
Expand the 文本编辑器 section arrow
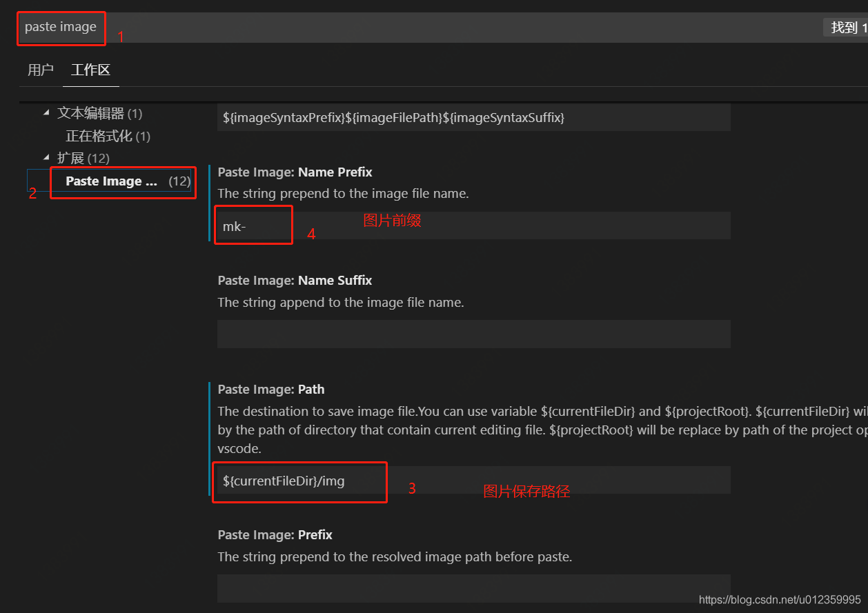(x=47, y=112)
